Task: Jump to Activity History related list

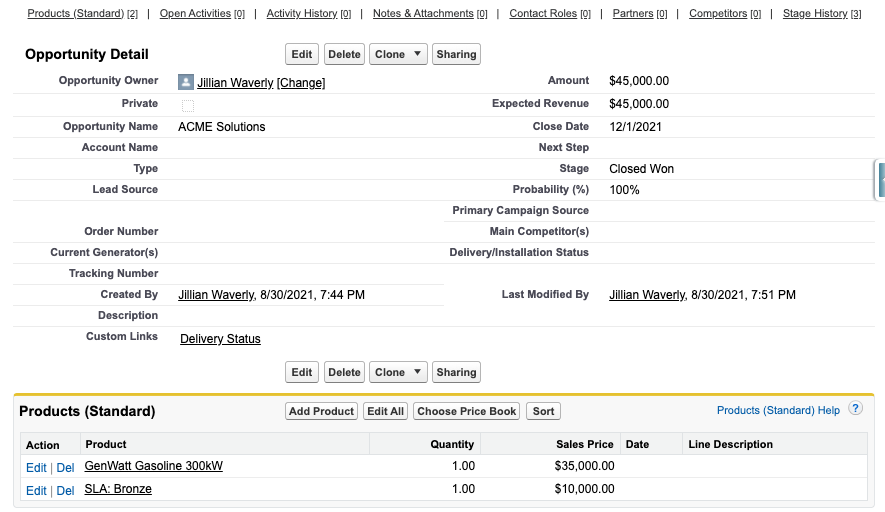Action: click(x=309, y=14)
